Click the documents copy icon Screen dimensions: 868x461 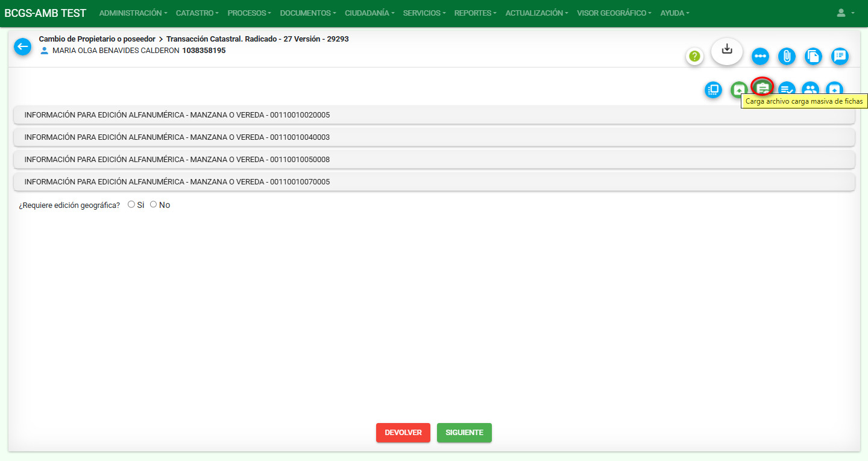coord(813,57)
